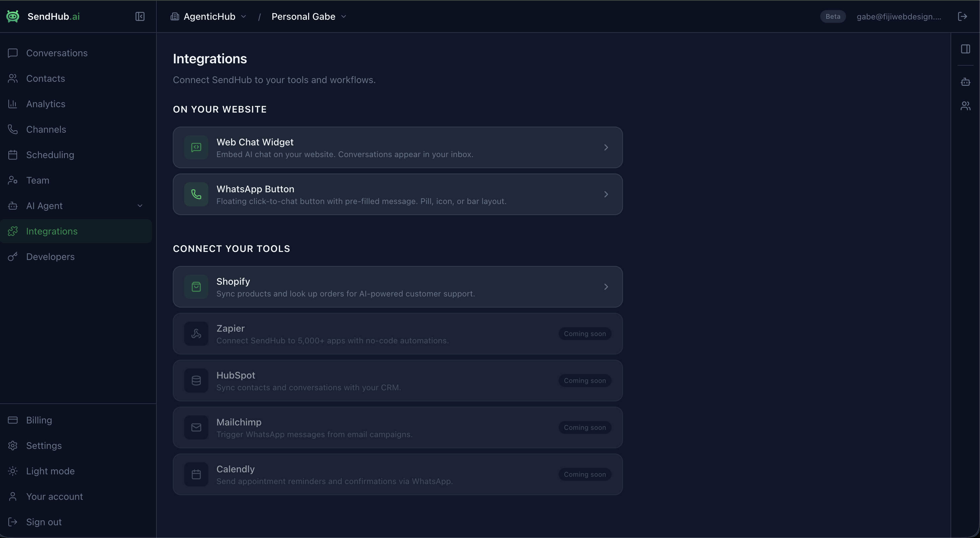The height and width of the screenshot is (538, 980).
Task: Open the people panel from right rail
Action: [x=966, y=106]
